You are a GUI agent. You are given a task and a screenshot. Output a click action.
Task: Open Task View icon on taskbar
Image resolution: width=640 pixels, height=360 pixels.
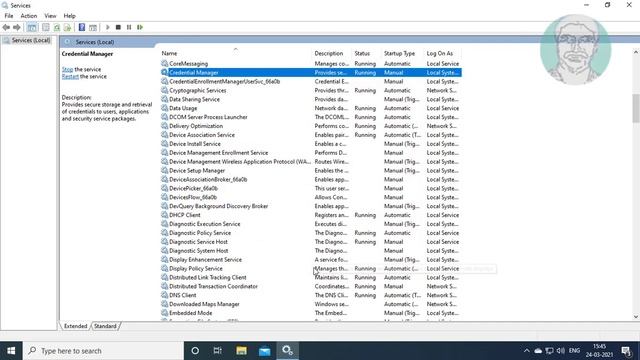[218, 351]
